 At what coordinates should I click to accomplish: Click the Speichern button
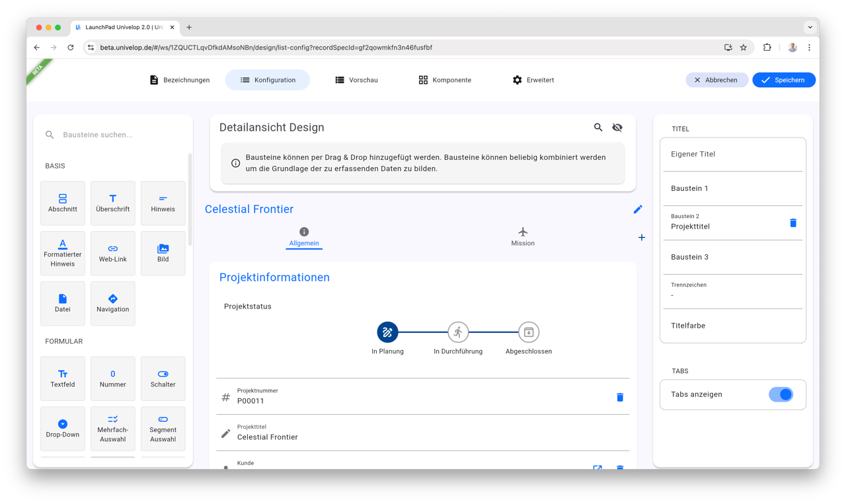[784, 80]
